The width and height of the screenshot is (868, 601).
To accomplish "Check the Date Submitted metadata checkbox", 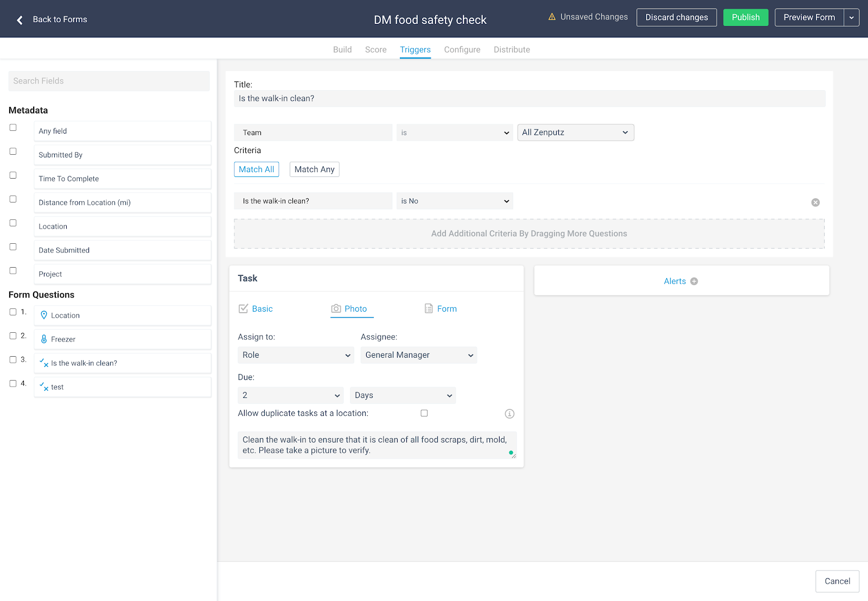I will pos(13,247).
